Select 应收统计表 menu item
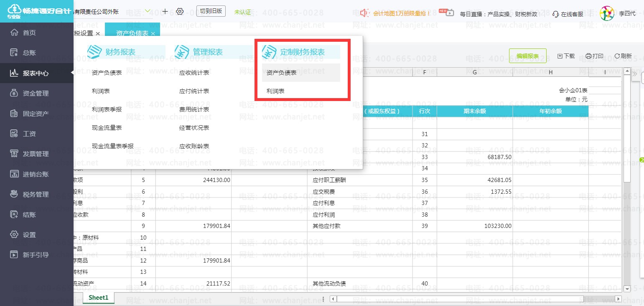Screen dimensions: 644x306 (194, 73)
